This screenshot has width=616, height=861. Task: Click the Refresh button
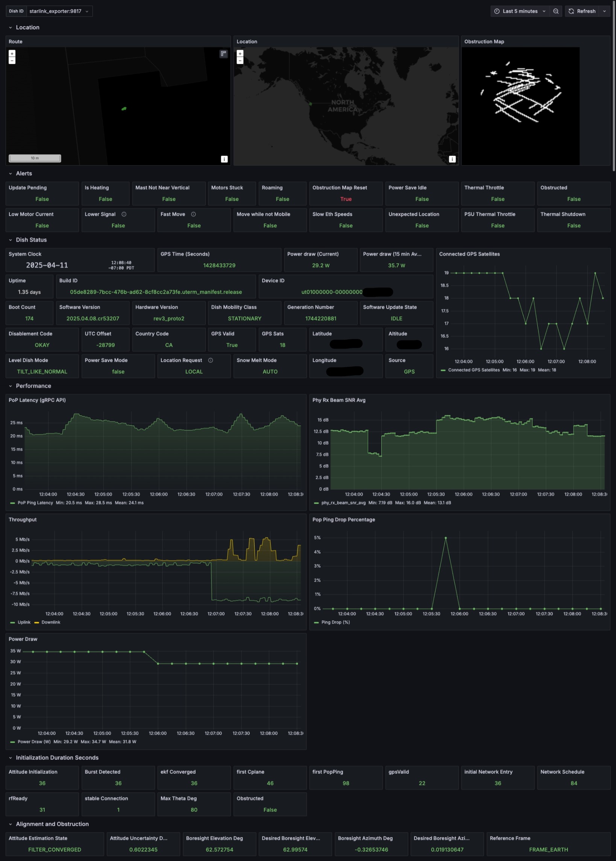point(582,11)
